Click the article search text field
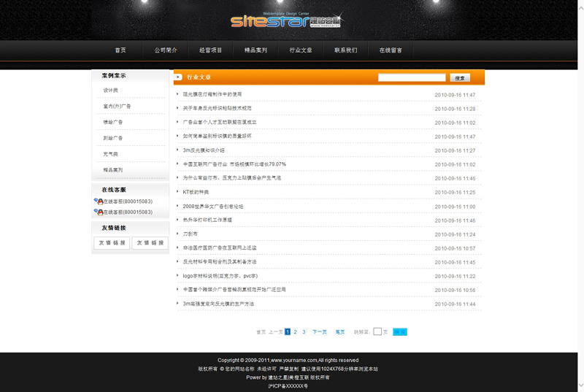The image size is (584, 392). click(x=412, y=77)
